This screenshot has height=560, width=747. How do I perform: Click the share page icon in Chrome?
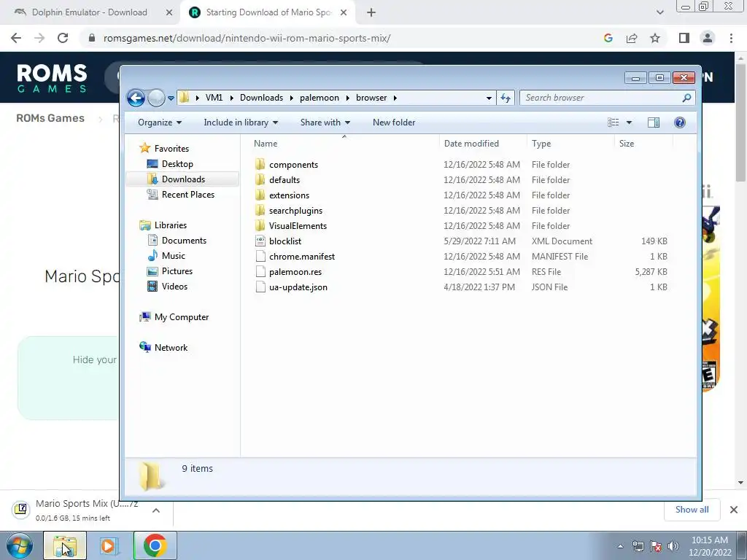[632, 38]
